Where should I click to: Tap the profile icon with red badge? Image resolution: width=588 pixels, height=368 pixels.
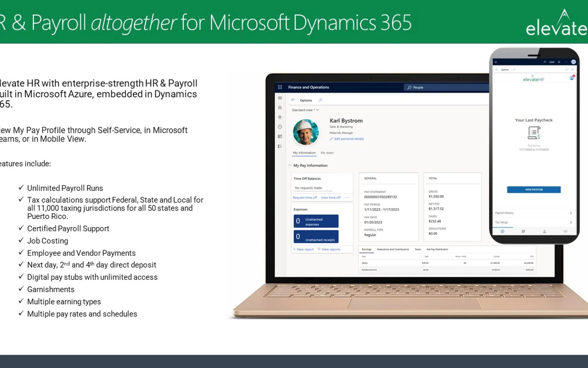click(572, 78)
